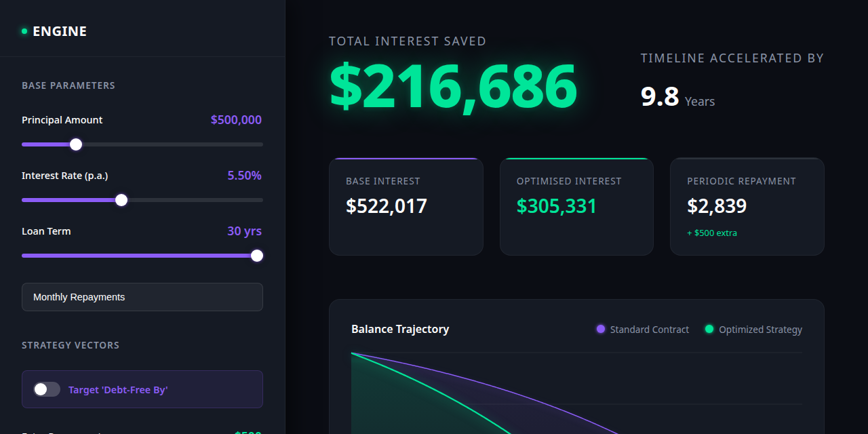Click the Balance Trajectory chart heading

400,329
